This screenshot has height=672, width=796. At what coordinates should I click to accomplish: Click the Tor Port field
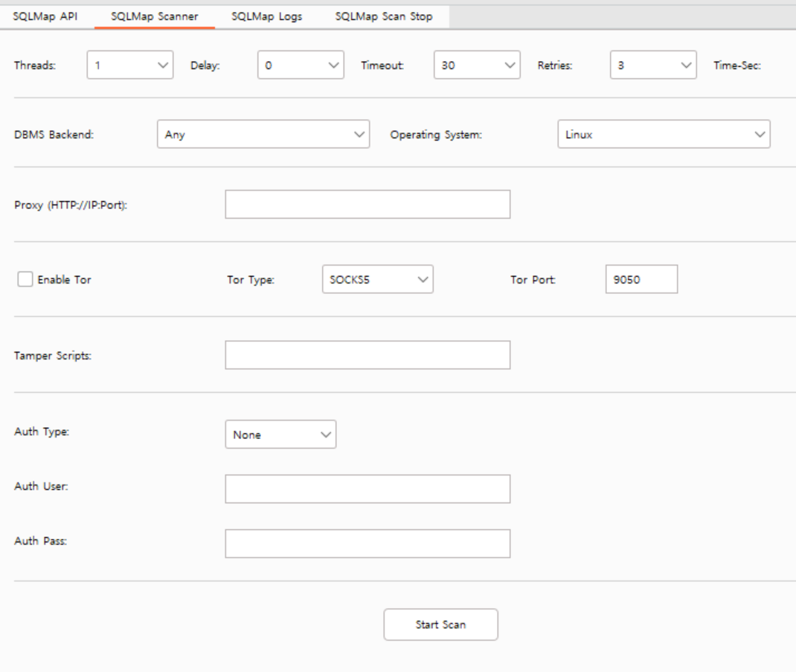tap(641, 279)
